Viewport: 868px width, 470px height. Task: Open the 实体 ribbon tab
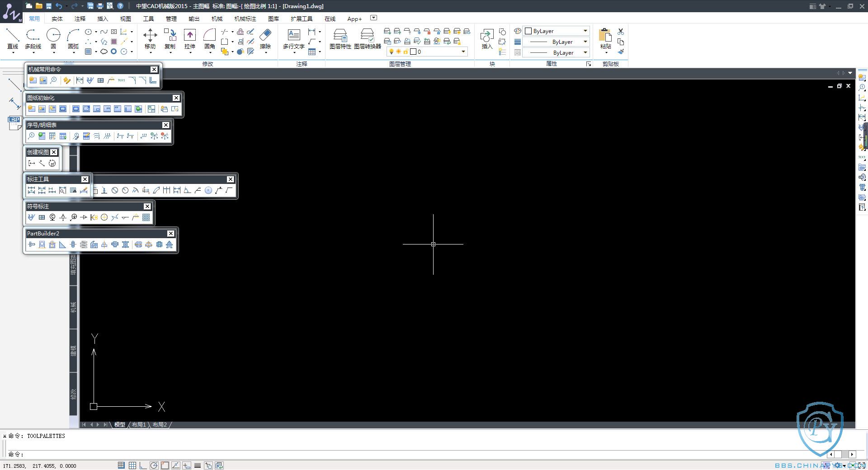(x=57, y=19)
